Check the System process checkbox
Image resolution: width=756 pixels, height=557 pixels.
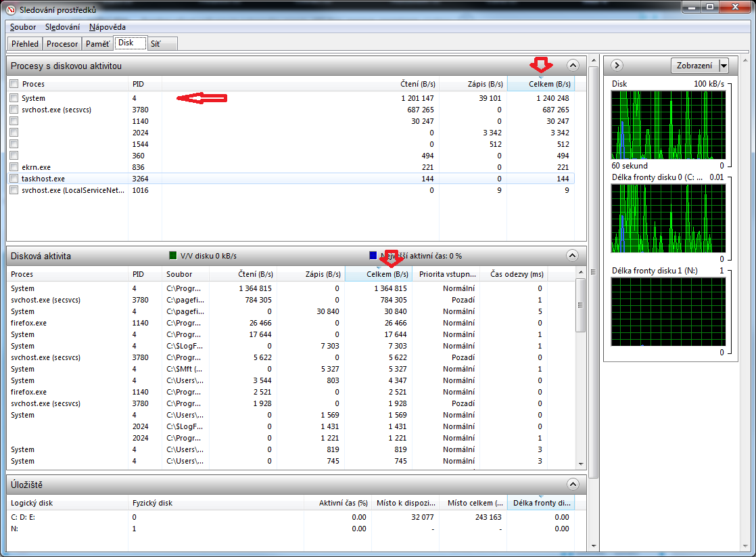pos(14,98)
